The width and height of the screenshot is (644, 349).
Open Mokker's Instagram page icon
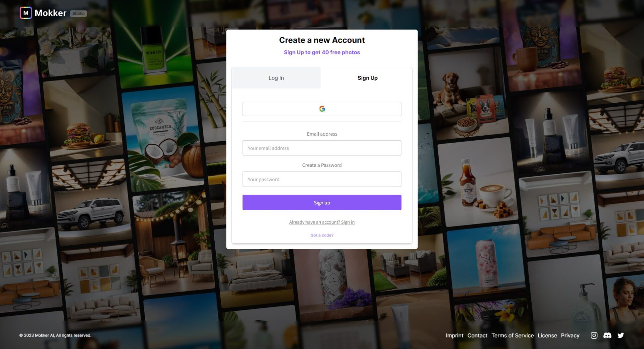point(594,335)
